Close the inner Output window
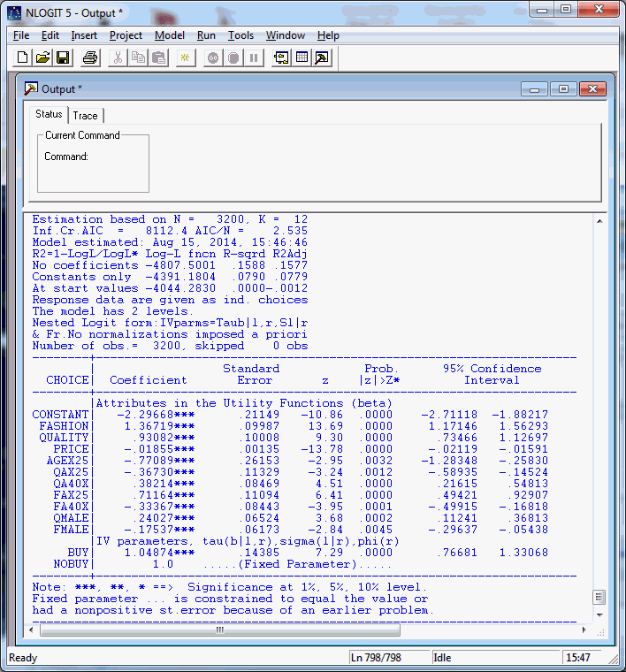The height and width of the screenshot is (672, 626). (x=592, y=89)
